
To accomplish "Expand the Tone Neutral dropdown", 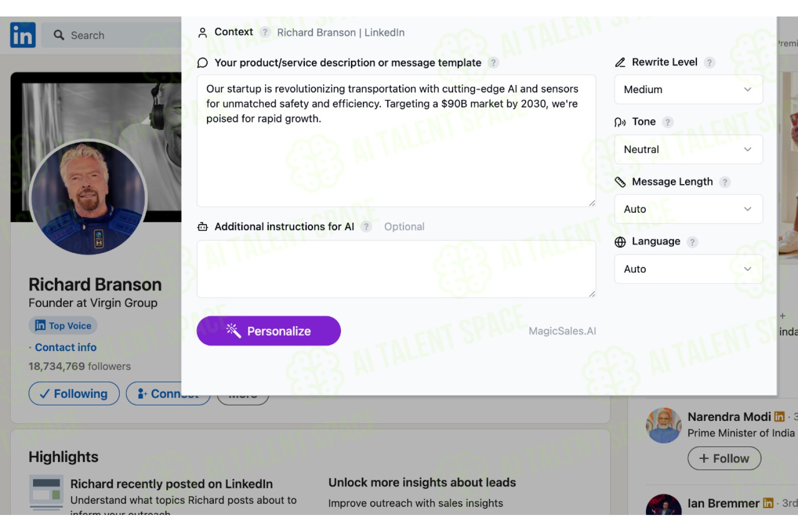I will 688,149.
